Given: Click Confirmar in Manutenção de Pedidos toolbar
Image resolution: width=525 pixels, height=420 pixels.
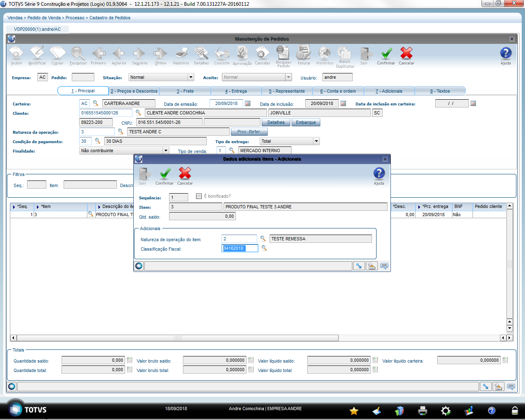Looking at the screenshot, I should click(x=386, y=56).
